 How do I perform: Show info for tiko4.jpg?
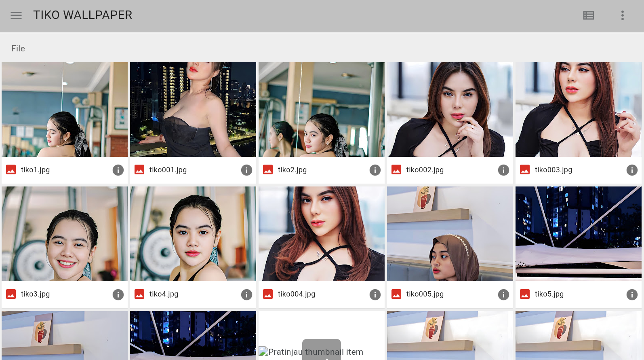[246, 294]
